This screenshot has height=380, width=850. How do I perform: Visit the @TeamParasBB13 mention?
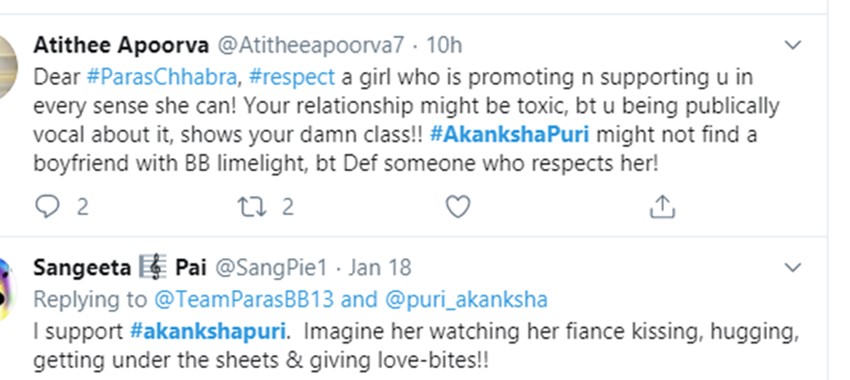[243, 299]
